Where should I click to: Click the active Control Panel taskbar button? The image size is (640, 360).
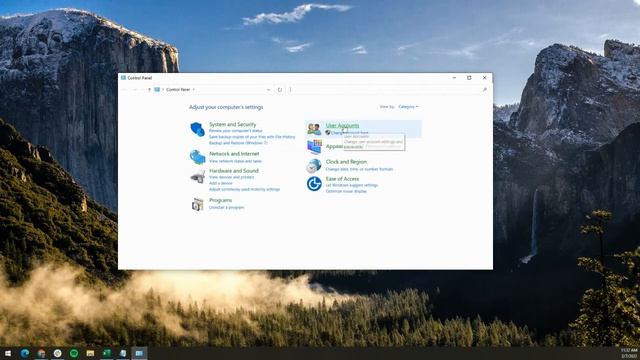click(x=139, y=353)
